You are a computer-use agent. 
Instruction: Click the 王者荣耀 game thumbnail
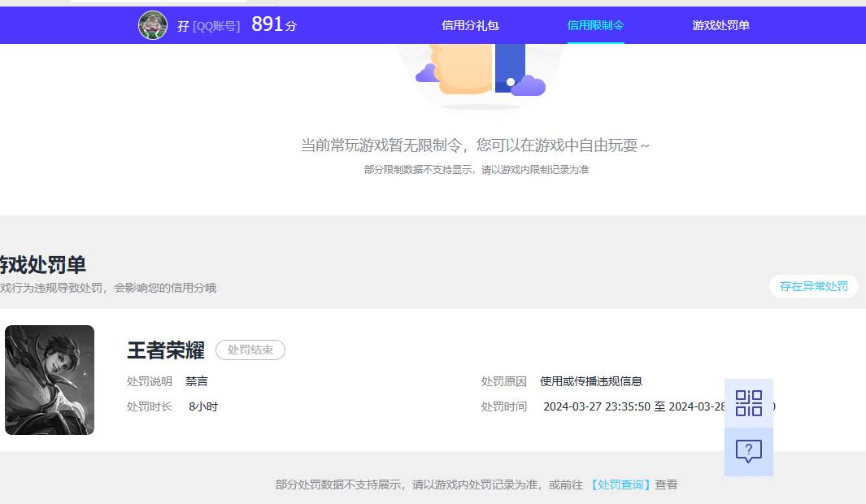(50, 380)
